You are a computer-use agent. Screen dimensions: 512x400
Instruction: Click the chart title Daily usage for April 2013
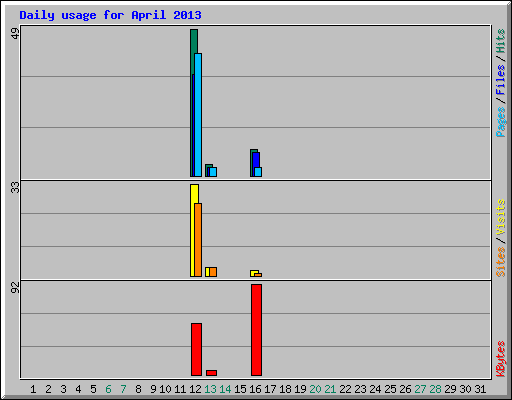110,15
